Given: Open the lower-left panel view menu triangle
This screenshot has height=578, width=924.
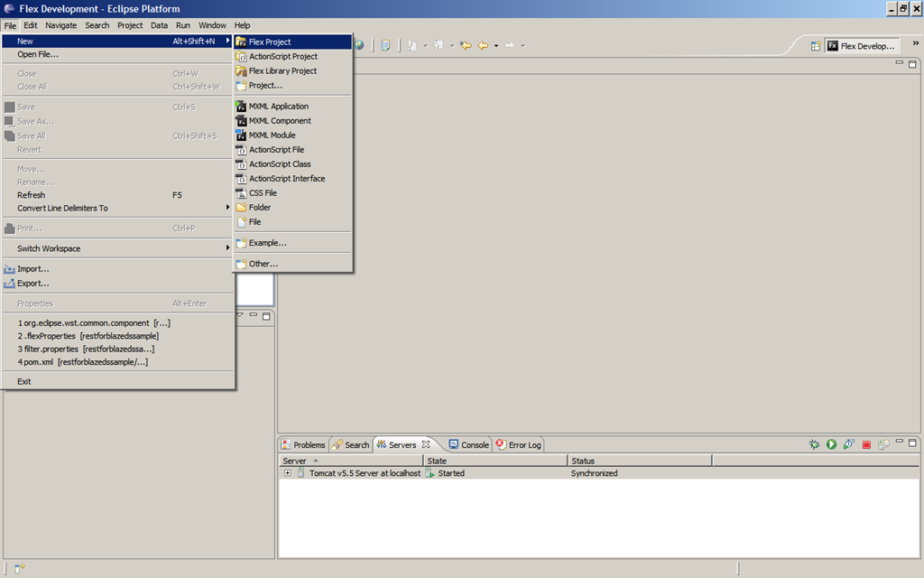Looking at the screenshot, I should [240, 315].
